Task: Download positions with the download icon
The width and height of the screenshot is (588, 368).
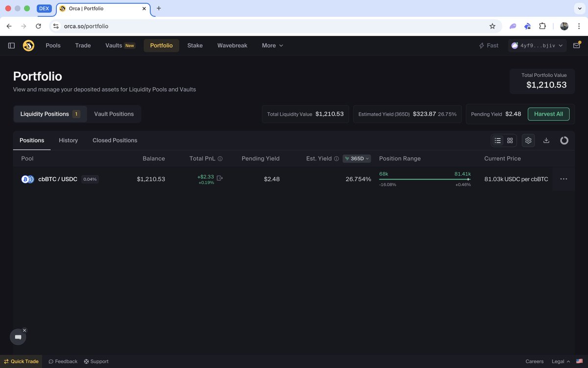Action: 546,140
